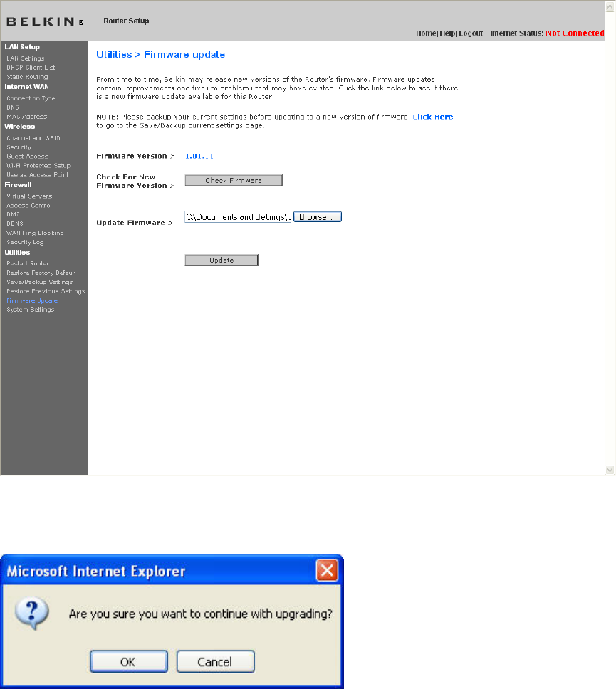The width and height of the screenshot is (616, 689).
Task: Click the Wireless section heading
Action: point(20,127)
